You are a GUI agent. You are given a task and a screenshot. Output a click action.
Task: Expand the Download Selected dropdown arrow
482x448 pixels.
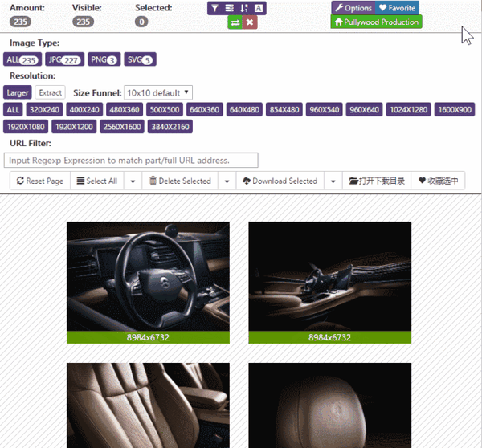pos(333,181)
